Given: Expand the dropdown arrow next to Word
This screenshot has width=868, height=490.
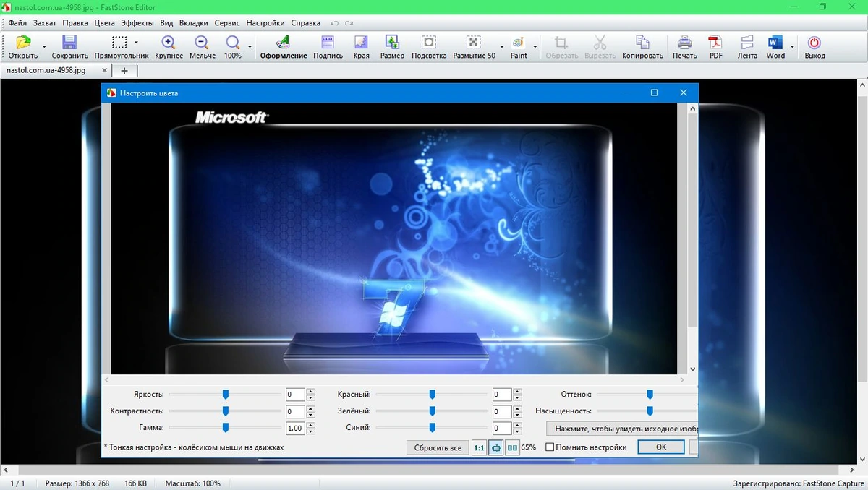Looking at the screenshot, I should (x=792, y=47).
